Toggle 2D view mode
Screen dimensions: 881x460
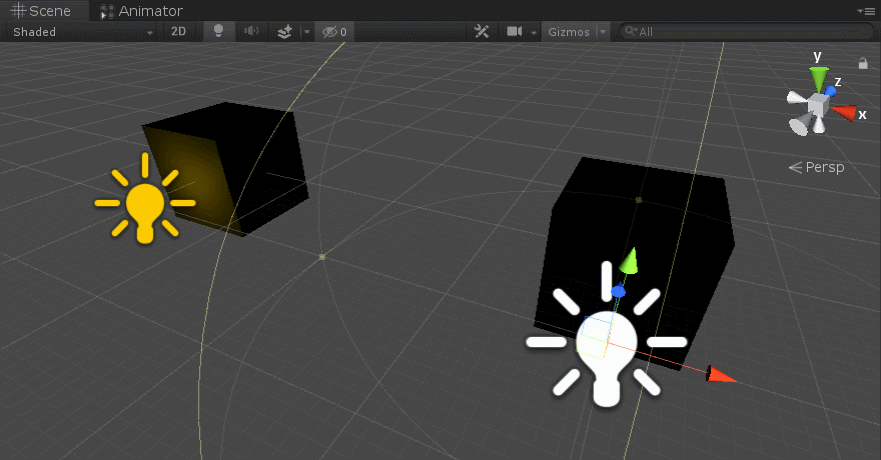click(x=178, y=32)
